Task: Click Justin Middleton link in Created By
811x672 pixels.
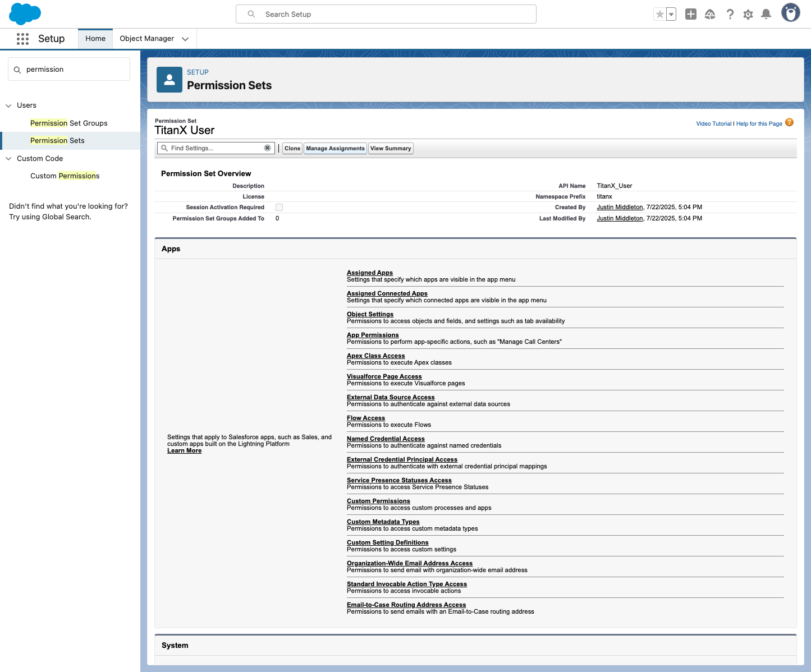Action: click(620, 208)
